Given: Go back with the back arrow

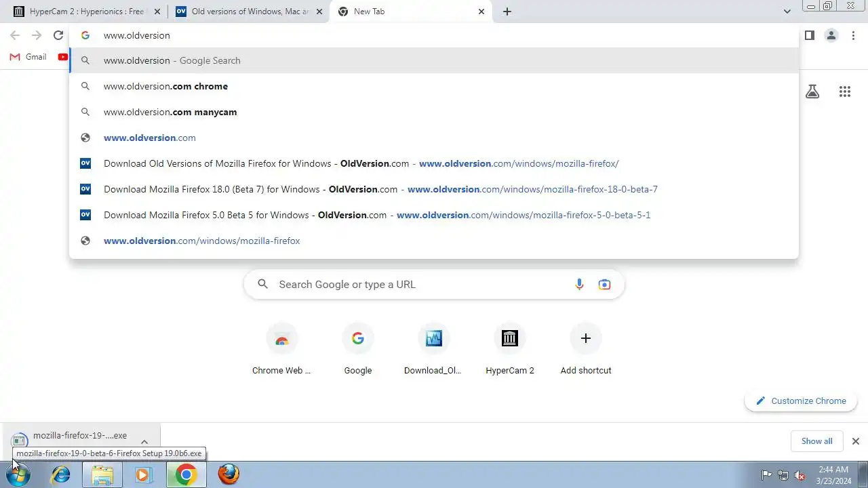Looking at the screenshot, I should pos(15,35).
